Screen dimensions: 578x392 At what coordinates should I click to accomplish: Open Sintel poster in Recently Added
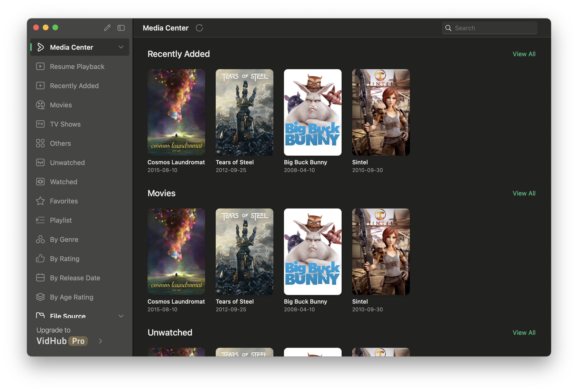(381, 112)
